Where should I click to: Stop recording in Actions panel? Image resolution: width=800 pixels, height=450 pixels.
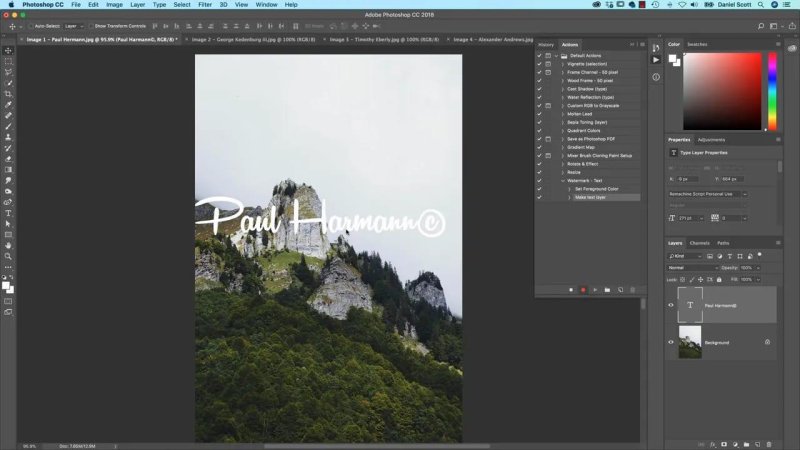(571, 290)
